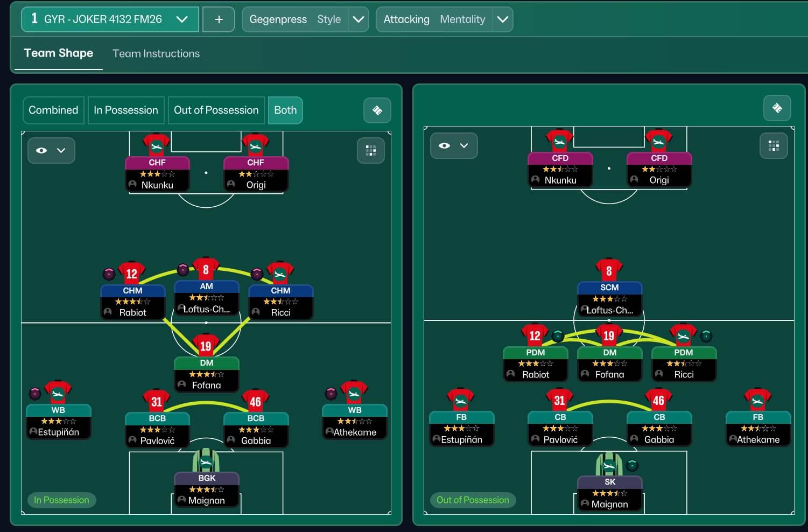Select Nkunku CHF player card
Screen dimensions: 808x532
[x=157, y=174]
